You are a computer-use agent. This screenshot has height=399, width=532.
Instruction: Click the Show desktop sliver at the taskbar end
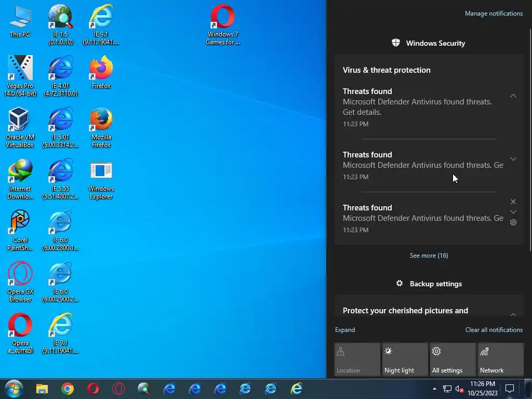[528, 389]
